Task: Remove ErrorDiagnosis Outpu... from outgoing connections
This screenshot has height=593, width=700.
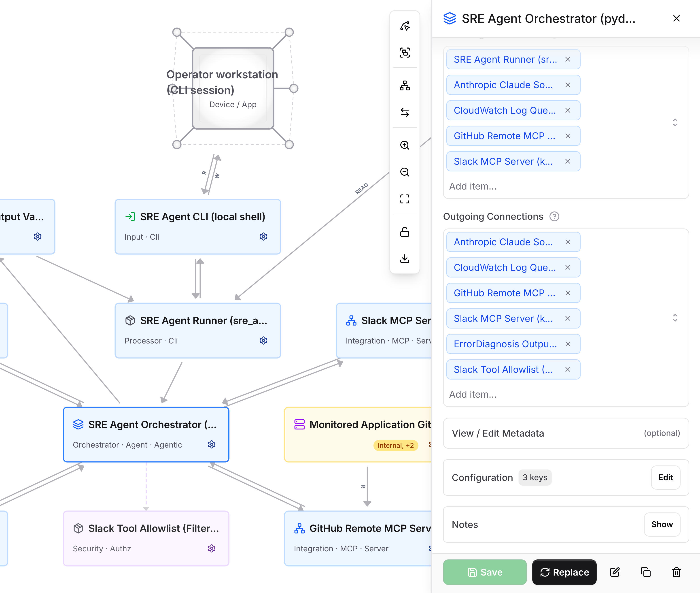Action: pyautogui.click(x=568, y=344)
